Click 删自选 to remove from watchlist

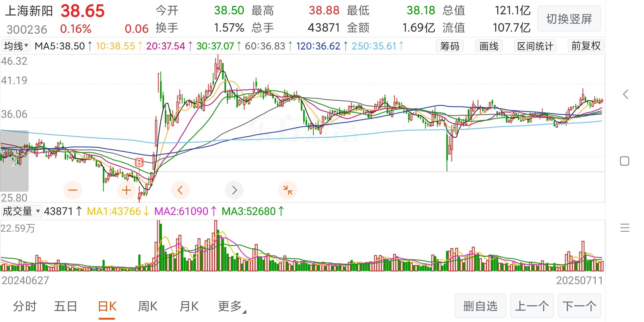480,306
